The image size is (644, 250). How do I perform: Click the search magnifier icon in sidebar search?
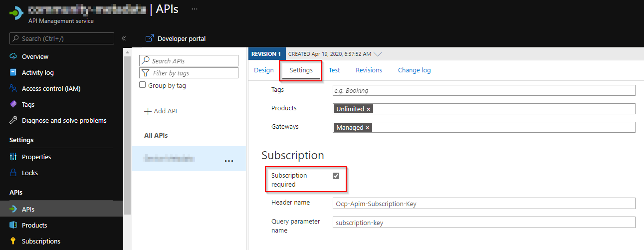[16, 38]
